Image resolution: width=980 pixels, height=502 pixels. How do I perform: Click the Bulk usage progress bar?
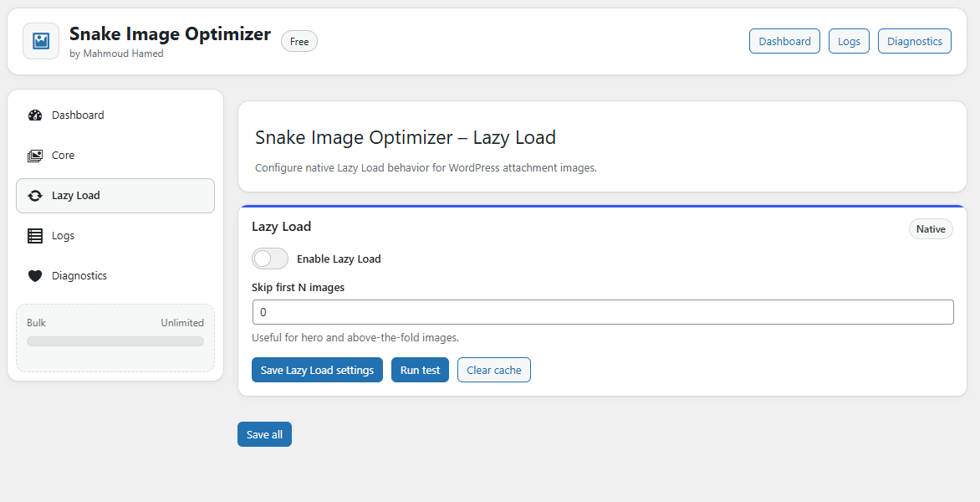click(x=115, y=341)
